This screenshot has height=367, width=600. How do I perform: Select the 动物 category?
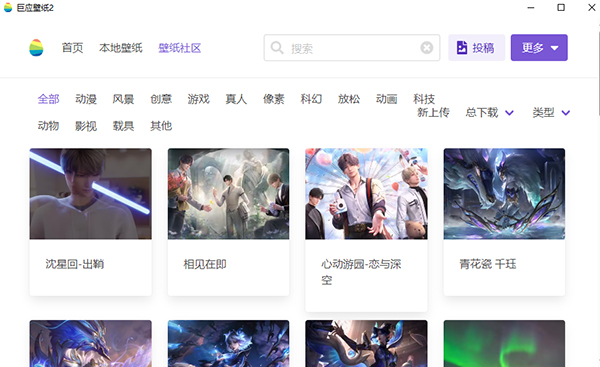[x=49, y=126]
